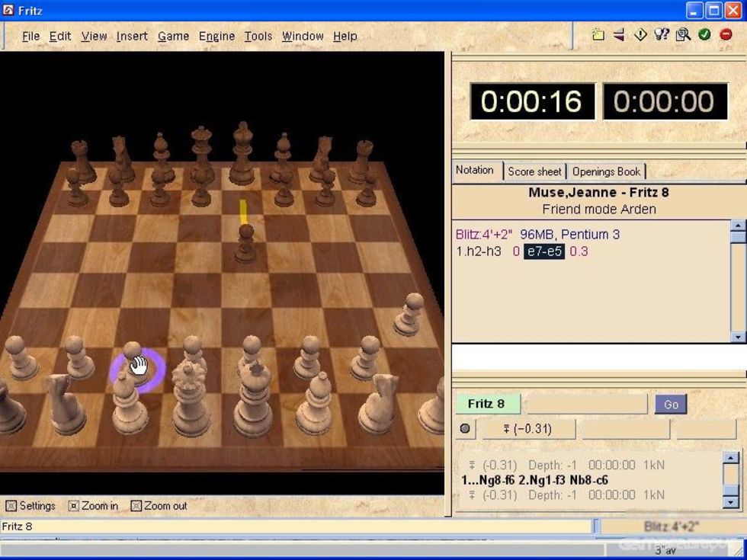Click the black knight on g8

point(323,159)
